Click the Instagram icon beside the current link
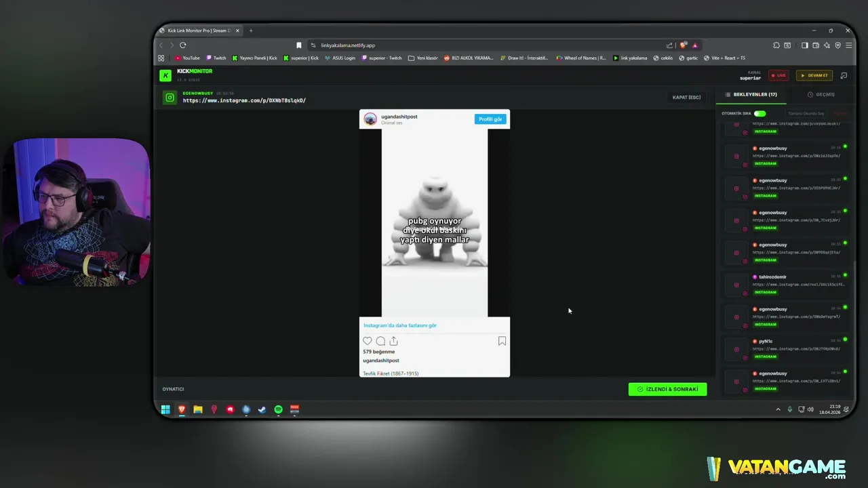 point(170,98)
